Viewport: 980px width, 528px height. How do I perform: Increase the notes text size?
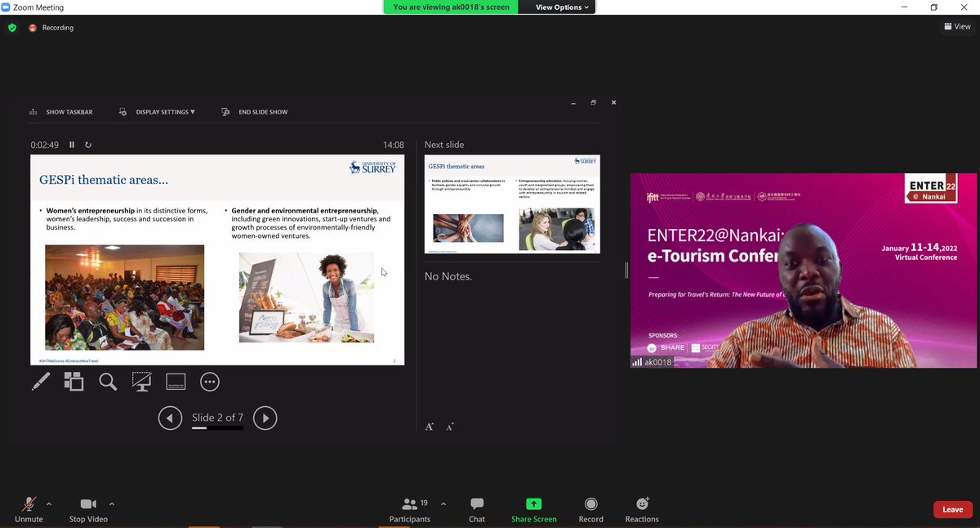tap(430, 427)
